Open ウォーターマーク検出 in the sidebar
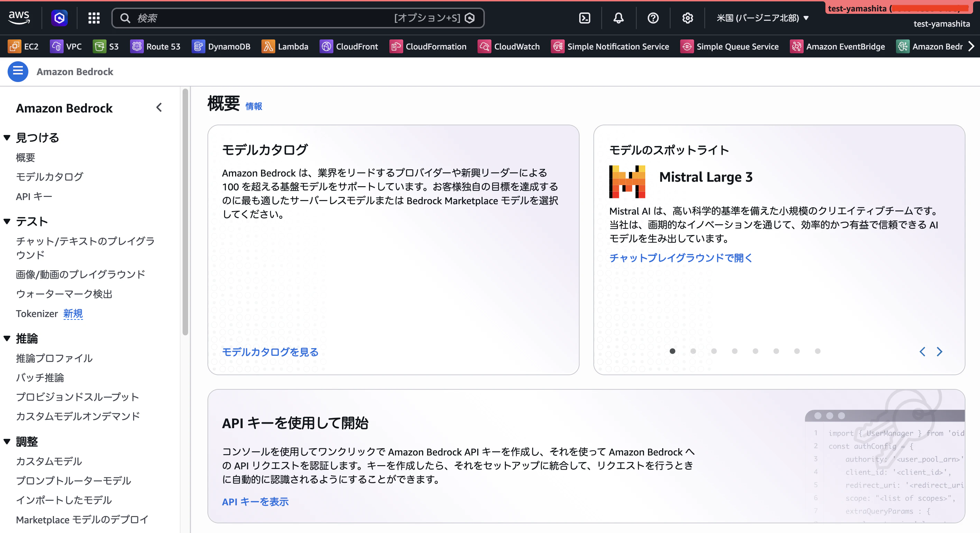The width and height of the screenshot is (980, 533). [x=64, y=294]
